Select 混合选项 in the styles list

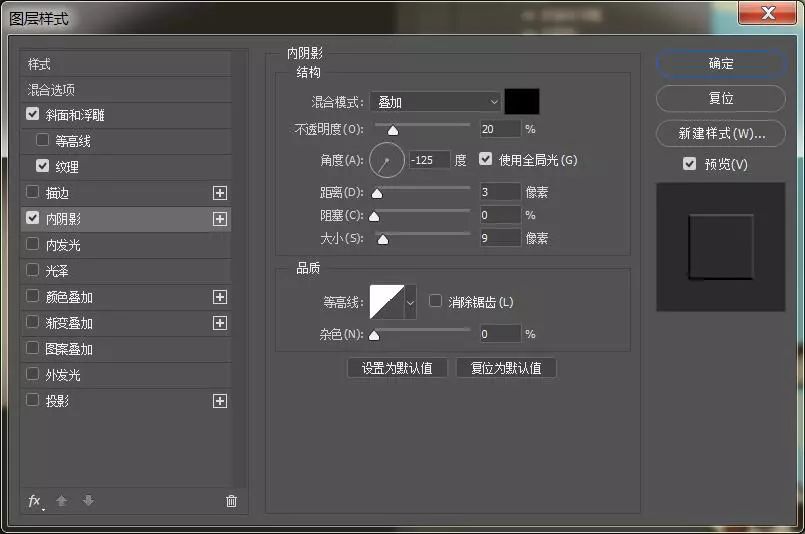[52, 90]
